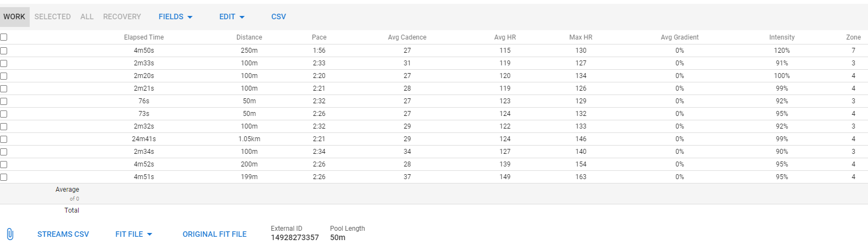Select the 4m51s 199m row checkbox
Viewport: 868px width, 250px height.
[x=4, y=177]
